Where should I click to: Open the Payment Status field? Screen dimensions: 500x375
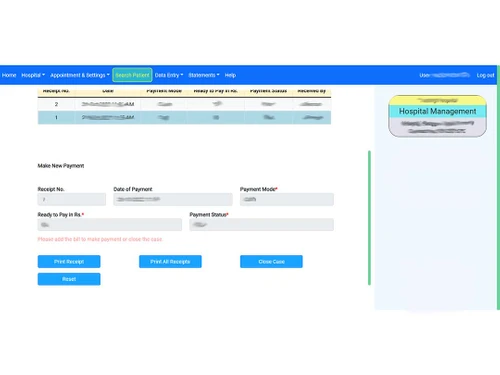262,225
